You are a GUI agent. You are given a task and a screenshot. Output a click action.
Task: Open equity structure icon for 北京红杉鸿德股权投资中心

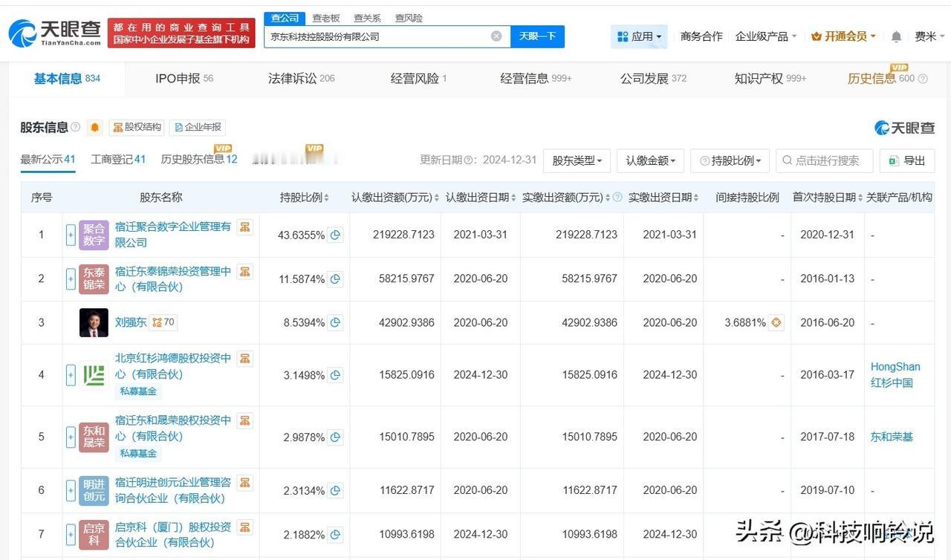tap(245, 359)
